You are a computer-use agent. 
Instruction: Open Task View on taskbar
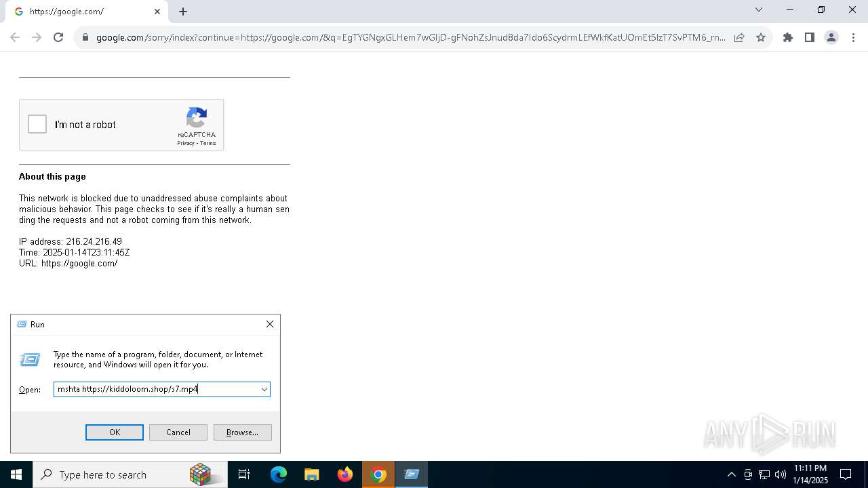point(244,474)
